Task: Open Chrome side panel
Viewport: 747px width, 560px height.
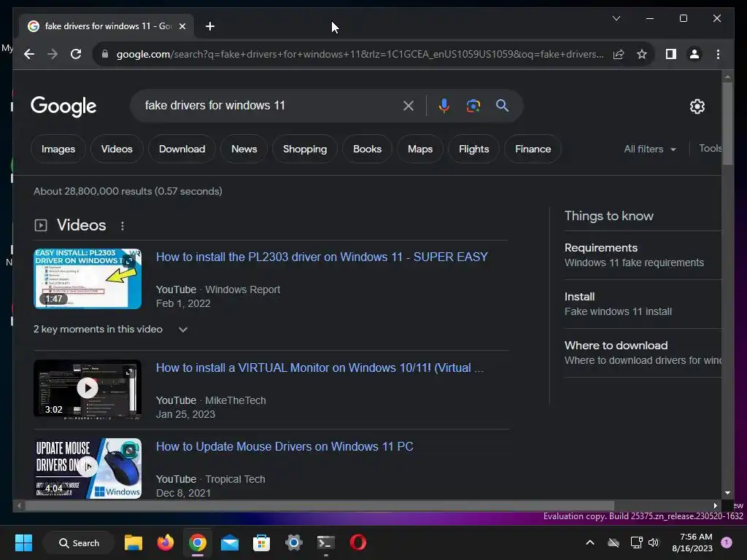Action: (671, 54)
